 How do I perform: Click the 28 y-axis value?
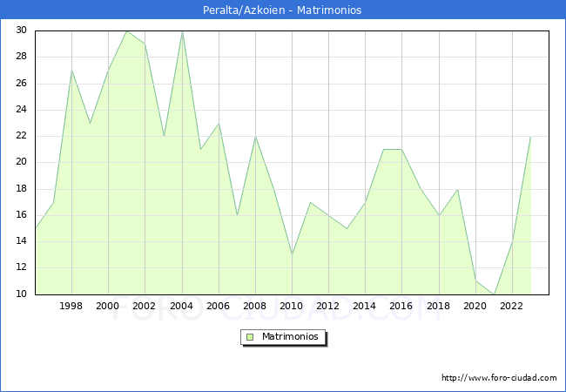coord(21,57)
